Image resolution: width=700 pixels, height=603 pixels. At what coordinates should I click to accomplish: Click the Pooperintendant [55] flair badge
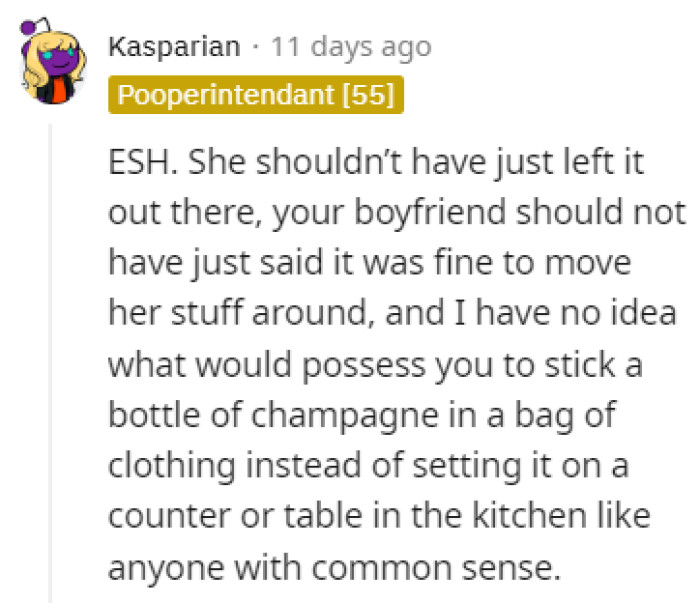coord(255,97)
